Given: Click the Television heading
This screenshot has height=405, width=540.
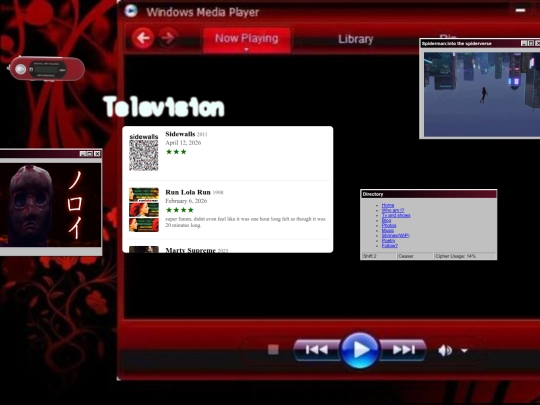Looking at the screenshot, I should coord(164,107).
